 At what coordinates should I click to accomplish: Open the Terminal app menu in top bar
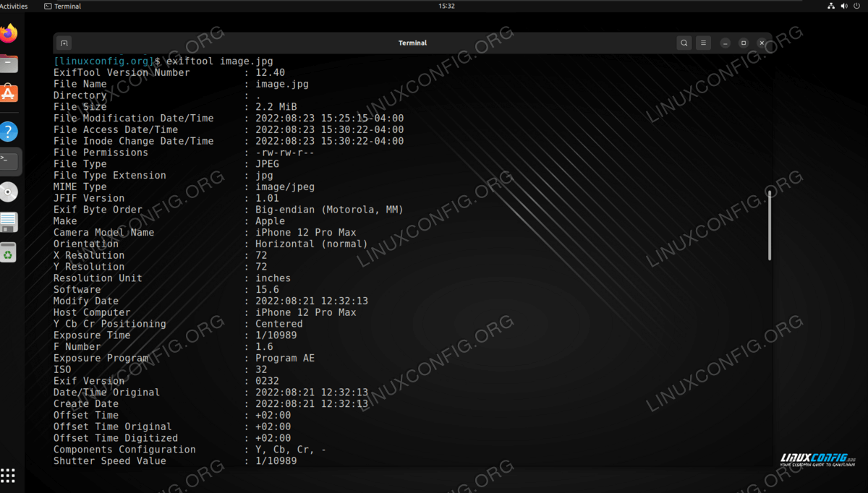click(x=63, y=6)
